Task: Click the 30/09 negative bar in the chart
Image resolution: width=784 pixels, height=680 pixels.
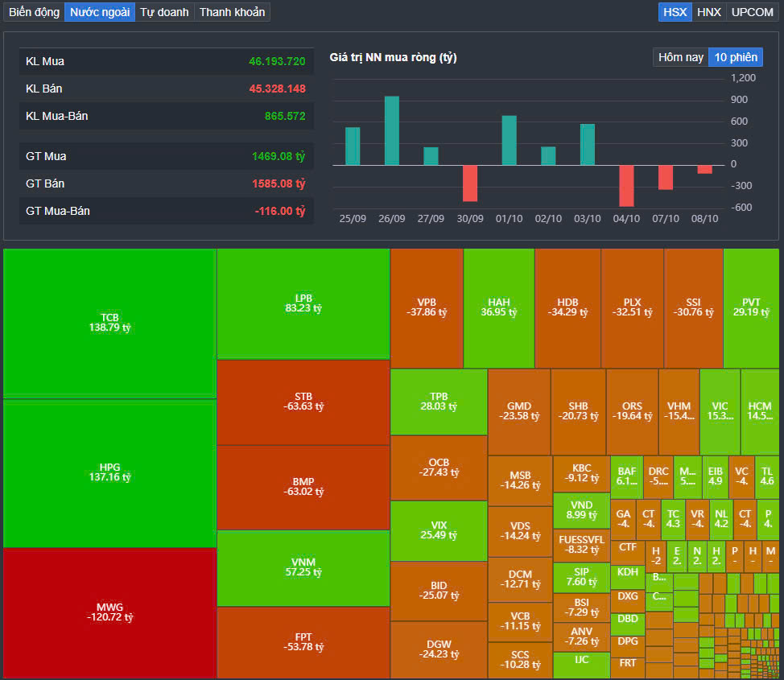Action: point(470,183)
